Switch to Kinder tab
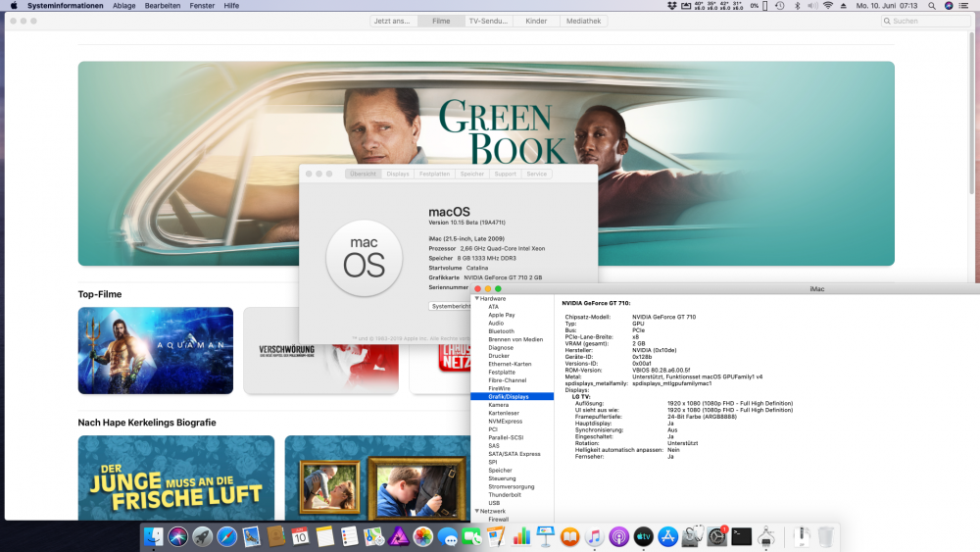The height and width of the screenshot is (552, 980). [x=536, y=21]
